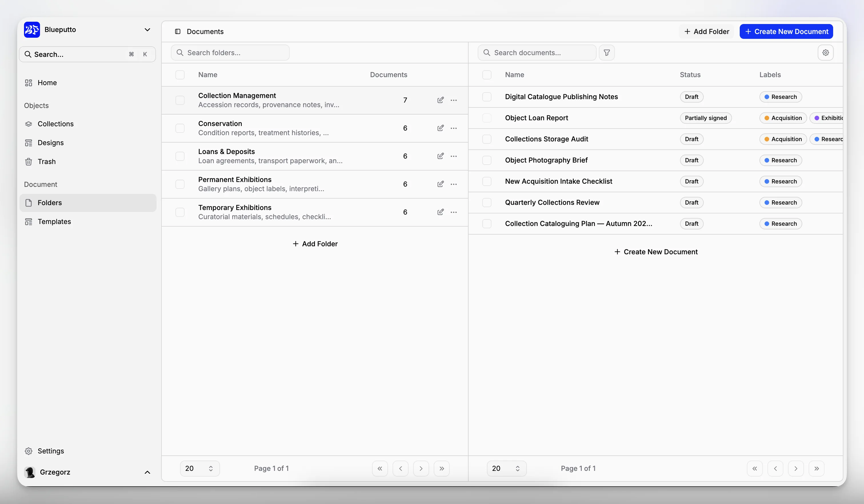
Task: Click the Blueputto logo icon
Action: [x=32, y=29]
